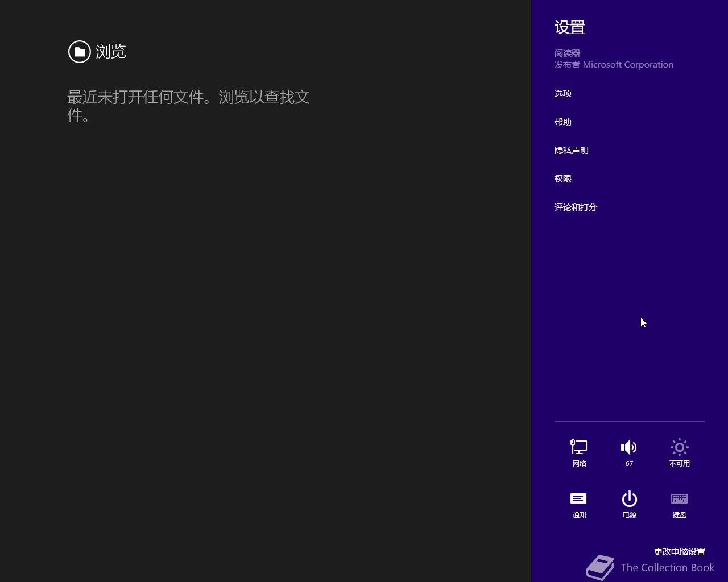Open 选项 in the settings pane
This screenshot has height=582, width=728.
tap(563, 93)
